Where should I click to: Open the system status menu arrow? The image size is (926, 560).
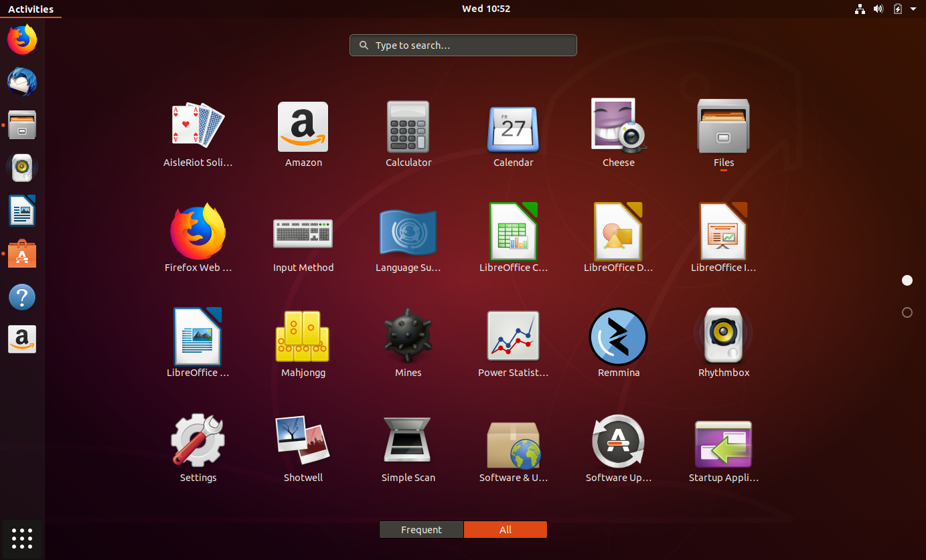[914, 9]
